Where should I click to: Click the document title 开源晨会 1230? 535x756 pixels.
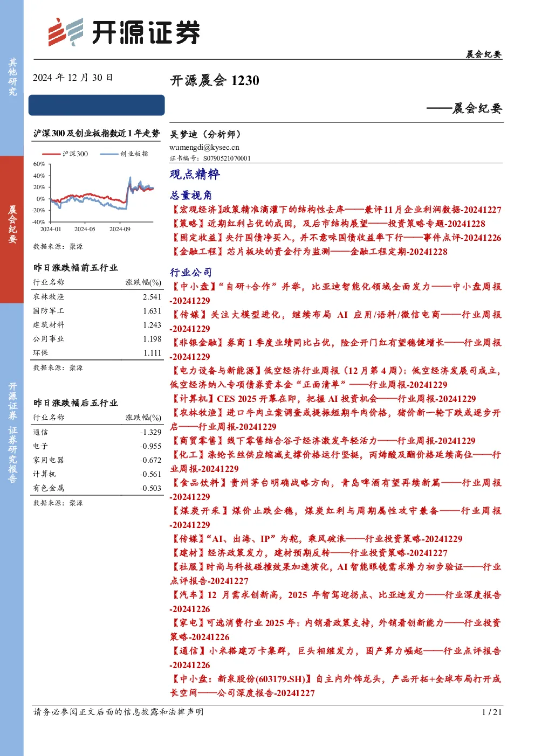coord(215,81)
